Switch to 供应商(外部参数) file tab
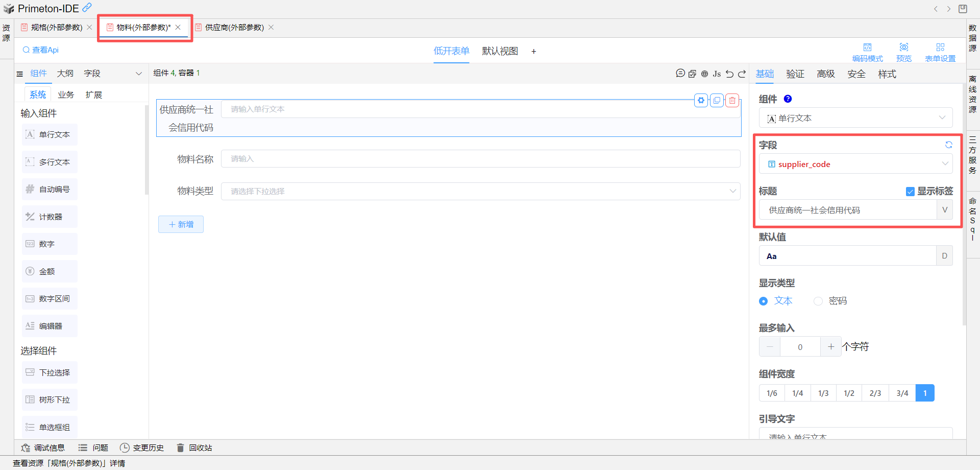The height and width of the screenshot is (470, 980). 234,28
